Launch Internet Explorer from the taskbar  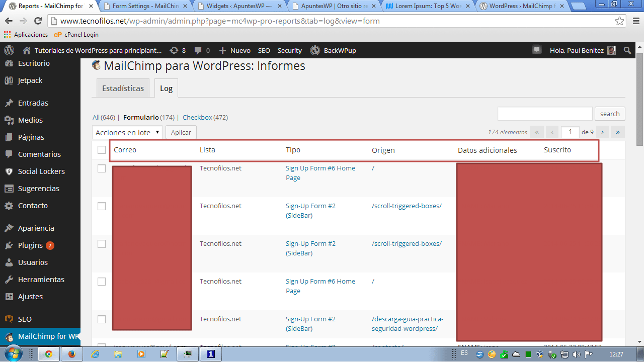96,354
